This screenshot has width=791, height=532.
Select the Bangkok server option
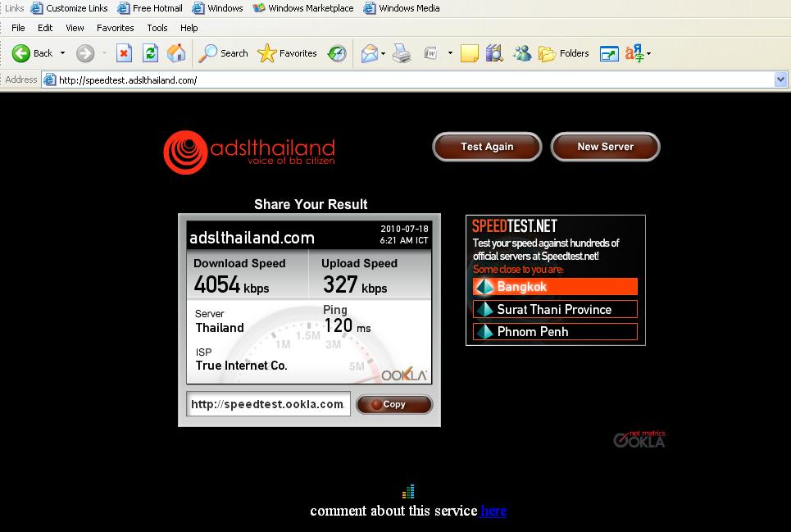coord(555,287)
